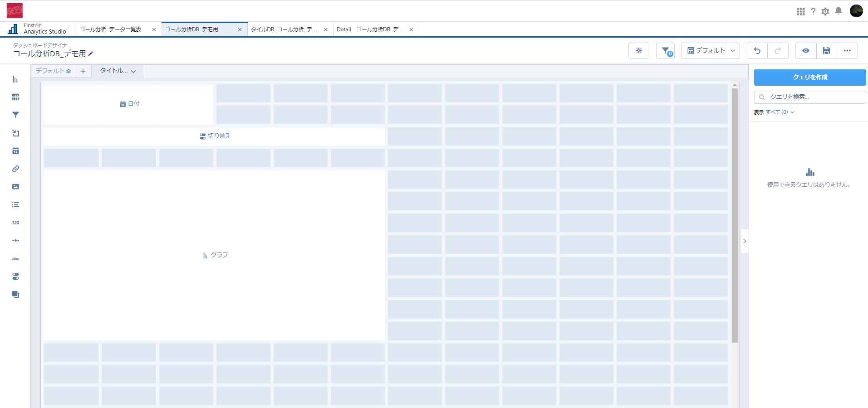Open the デフォルト layout dropdown
Viewport: 868px width, 408px height.
tap(710, 51)
